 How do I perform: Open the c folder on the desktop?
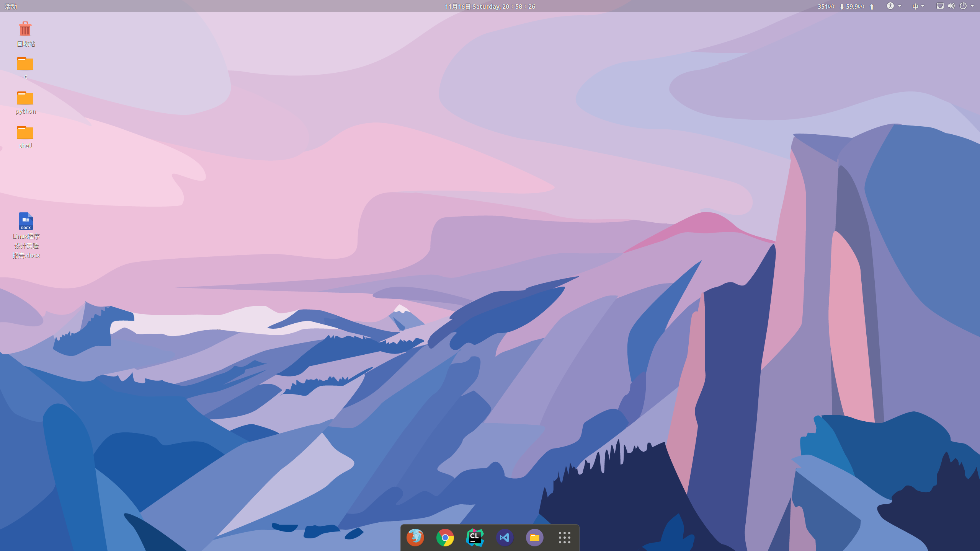tap(25, 64)
